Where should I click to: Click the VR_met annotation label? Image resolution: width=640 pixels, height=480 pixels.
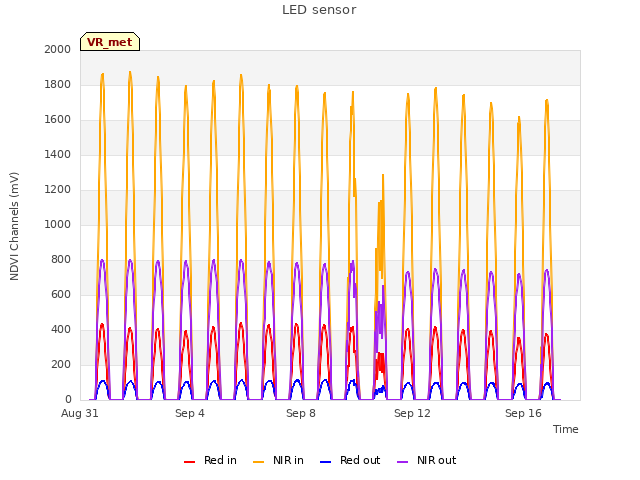[110, 42]
